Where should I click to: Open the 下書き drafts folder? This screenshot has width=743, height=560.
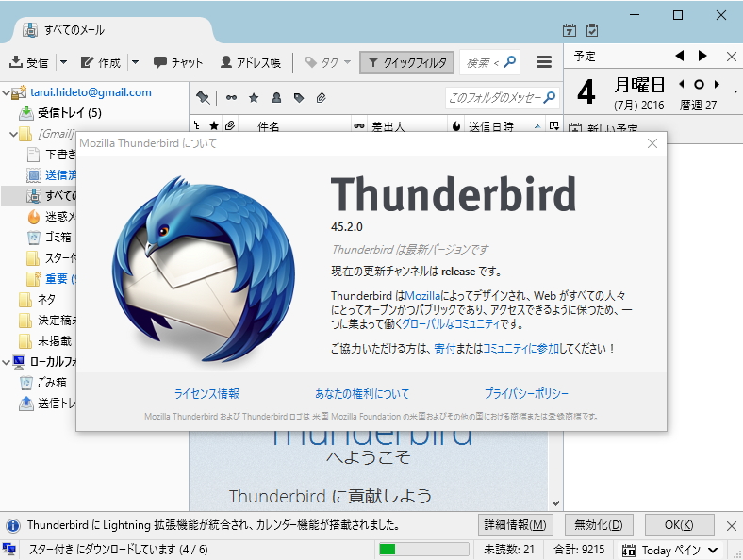pos(51,155)
